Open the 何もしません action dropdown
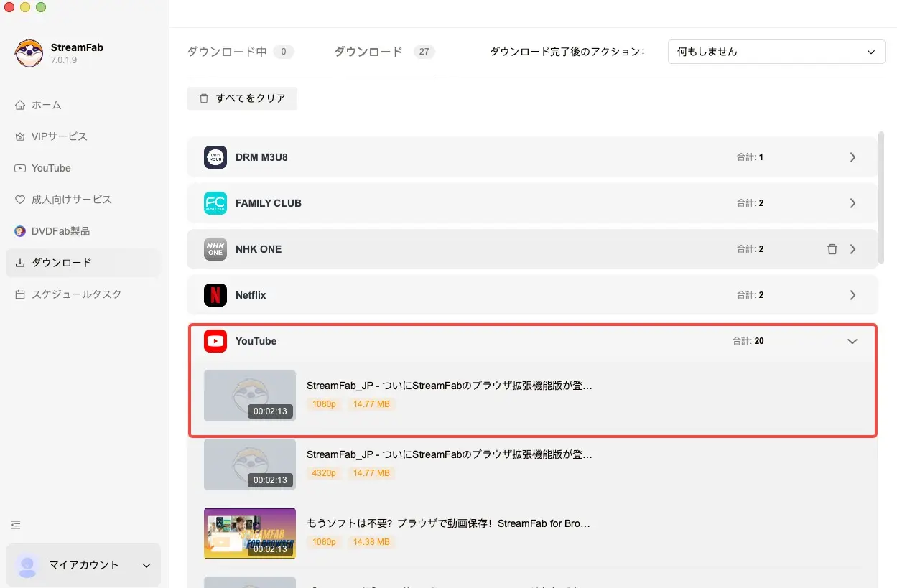This screenshot has height=588, width=897. 776,52
